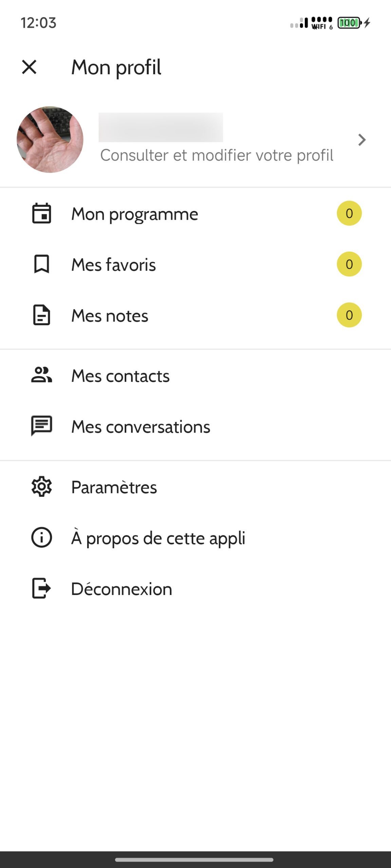Tap the logout icon for Déconnexion

click(x=41, y=588)
